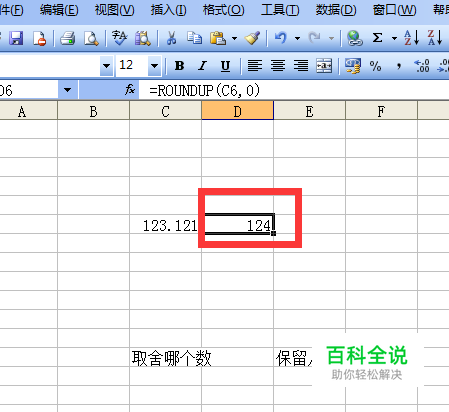
Task: Select the Format Painter brush
Action: (x=252, y=38)
